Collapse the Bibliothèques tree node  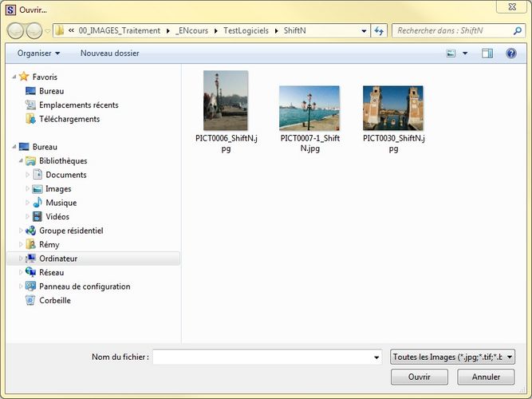point(22,161)
